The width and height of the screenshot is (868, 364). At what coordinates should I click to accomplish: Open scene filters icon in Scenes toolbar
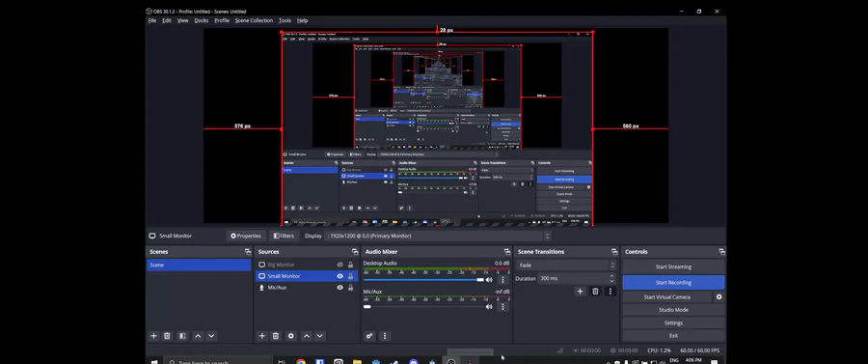[182, 336]
